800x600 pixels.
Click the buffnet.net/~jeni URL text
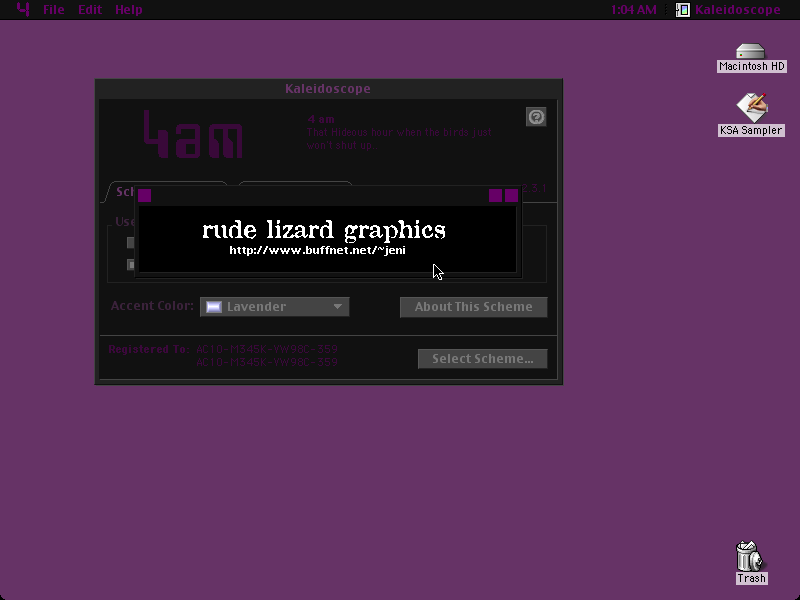point(317,250)
